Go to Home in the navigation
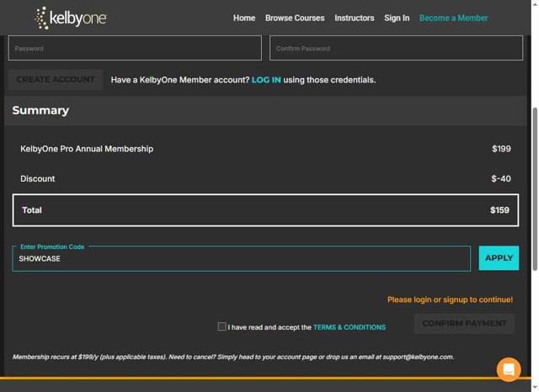 click(x=244, y=18)
